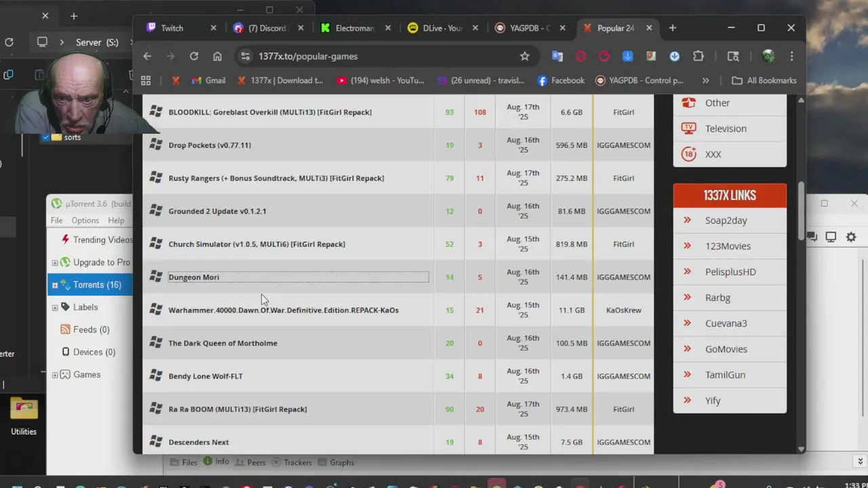Switch to the Electroman tab
This screenshot has width=868, height=488.
355,28
